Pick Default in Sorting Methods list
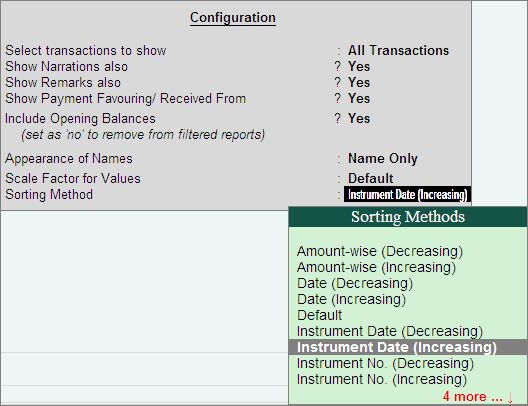The height and width of the screenshot is (406, 528). [x=319, y=315]
